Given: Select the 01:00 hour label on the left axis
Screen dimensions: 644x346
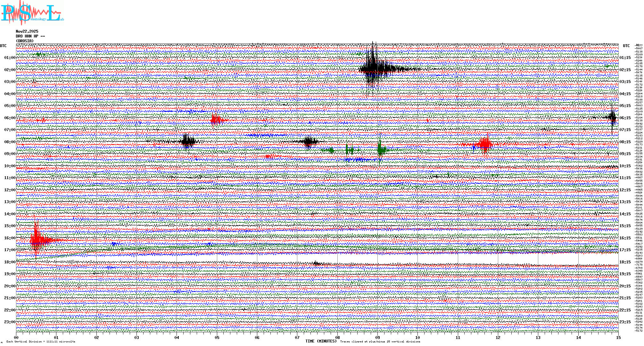Looking at the screenshot, I should [x=10, y=58].
